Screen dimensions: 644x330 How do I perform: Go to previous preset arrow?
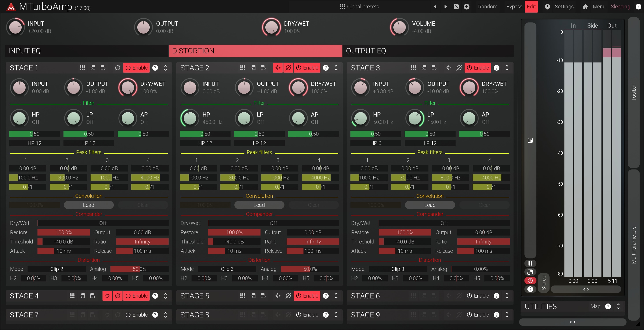coord(435,7)
